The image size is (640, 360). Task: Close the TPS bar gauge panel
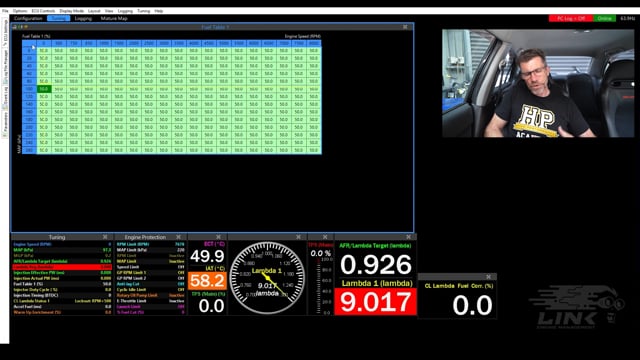pyautogui.click(x=325, y=237)
